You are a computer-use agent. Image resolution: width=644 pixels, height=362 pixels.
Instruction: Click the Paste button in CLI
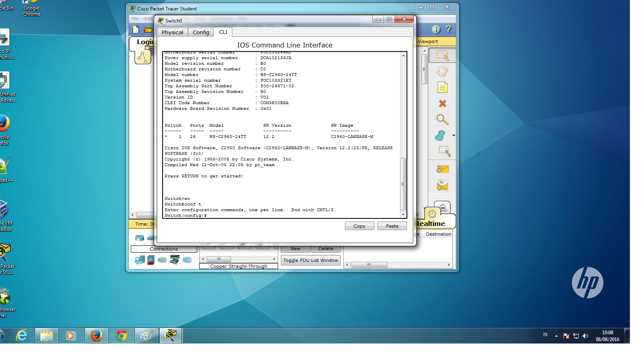pyautogui.click(x=392, y=226)
